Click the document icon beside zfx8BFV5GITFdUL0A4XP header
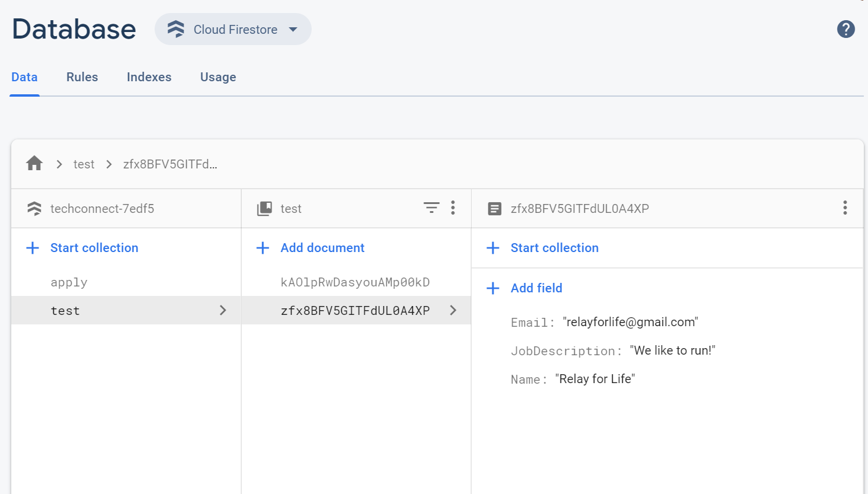This screenshot has height=494, width=868. (x=494, y=209)
